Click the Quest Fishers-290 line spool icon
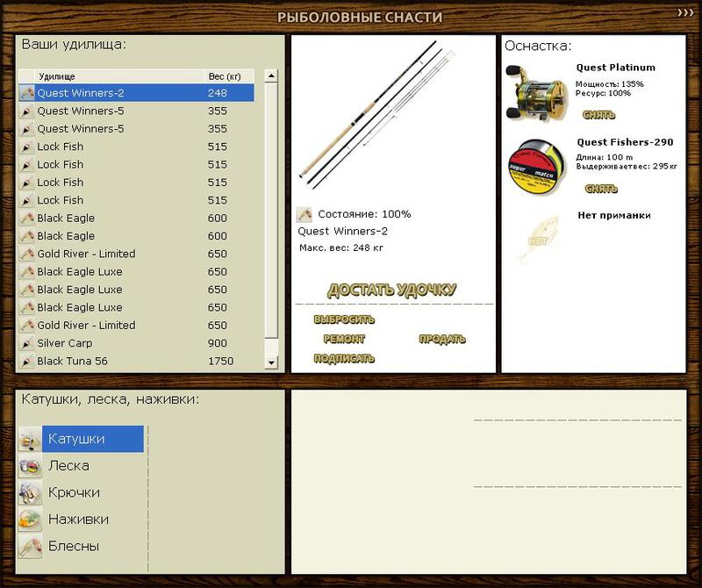 click(537, 169)
